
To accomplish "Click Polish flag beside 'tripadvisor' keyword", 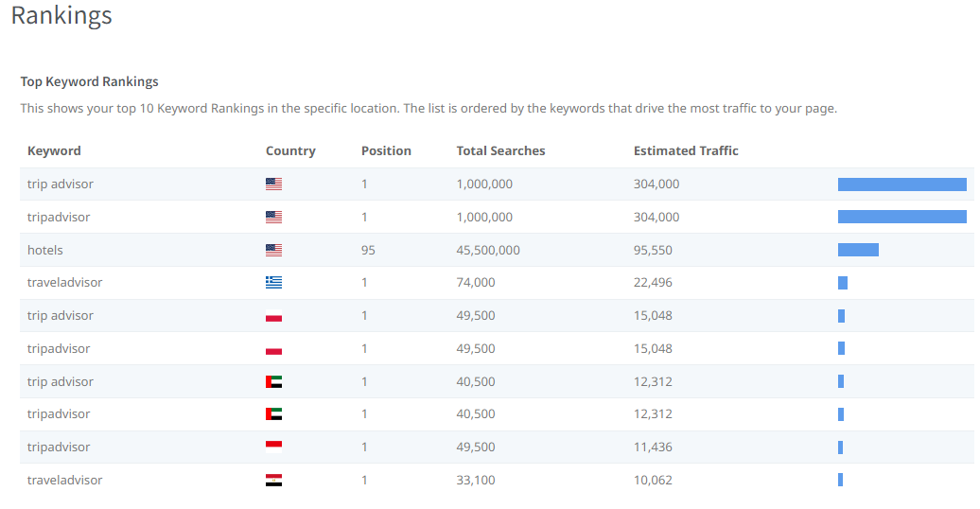I will [273, 349].
